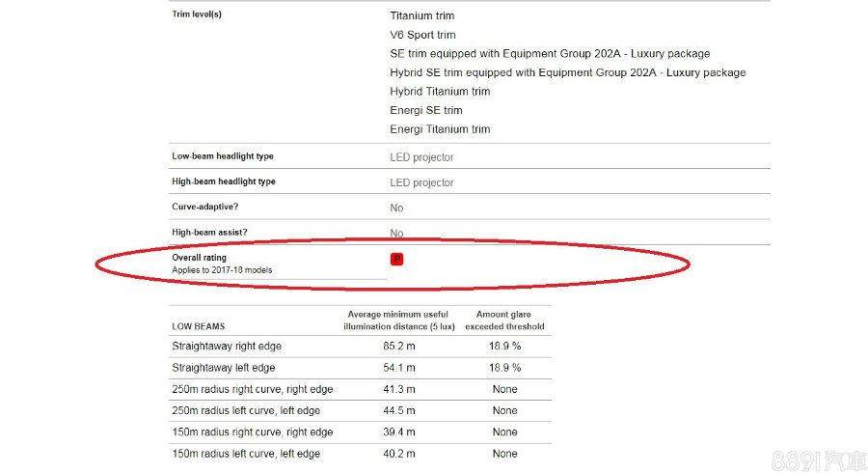Viewport: 868px width, 473px height.
Task: Click the Amount glare exceeded threshold header
Action: click(x=504, y=320)
